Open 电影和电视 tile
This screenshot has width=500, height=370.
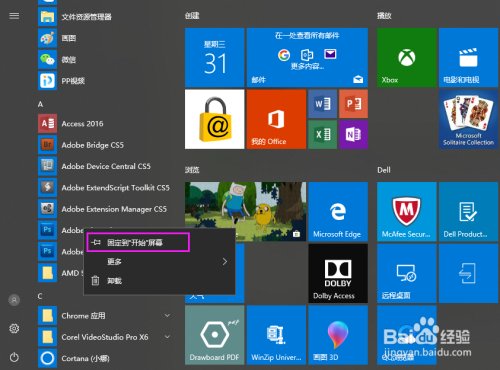tap(469, 58)
